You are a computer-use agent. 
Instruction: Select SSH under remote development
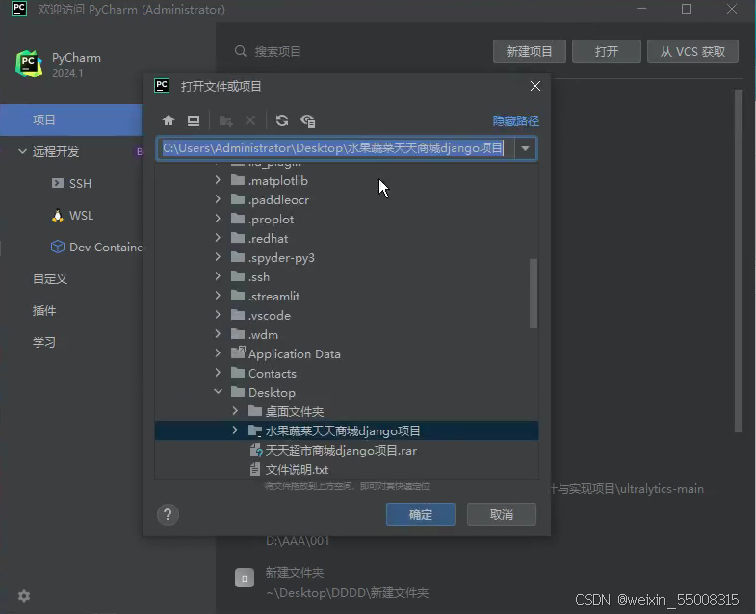80,184
